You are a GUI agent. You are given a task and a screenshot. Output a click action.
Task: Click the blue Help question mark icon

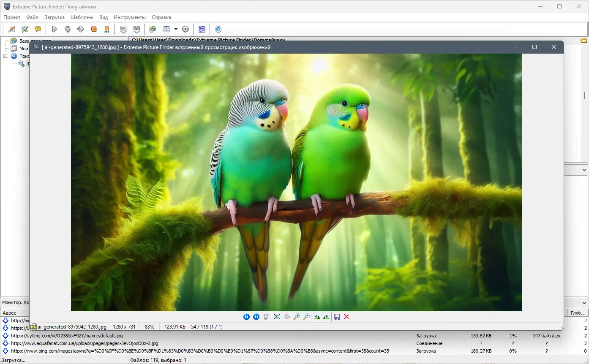pyautogui.click(x=218, y=29)
